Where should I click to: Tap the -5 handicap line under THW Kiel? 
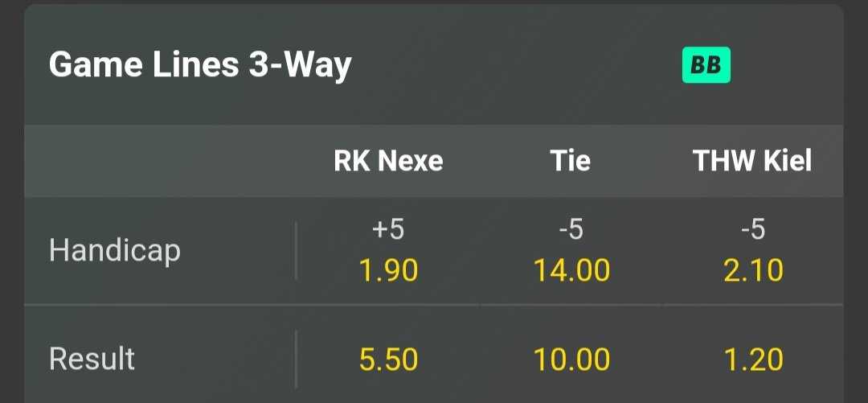[753, 231]
